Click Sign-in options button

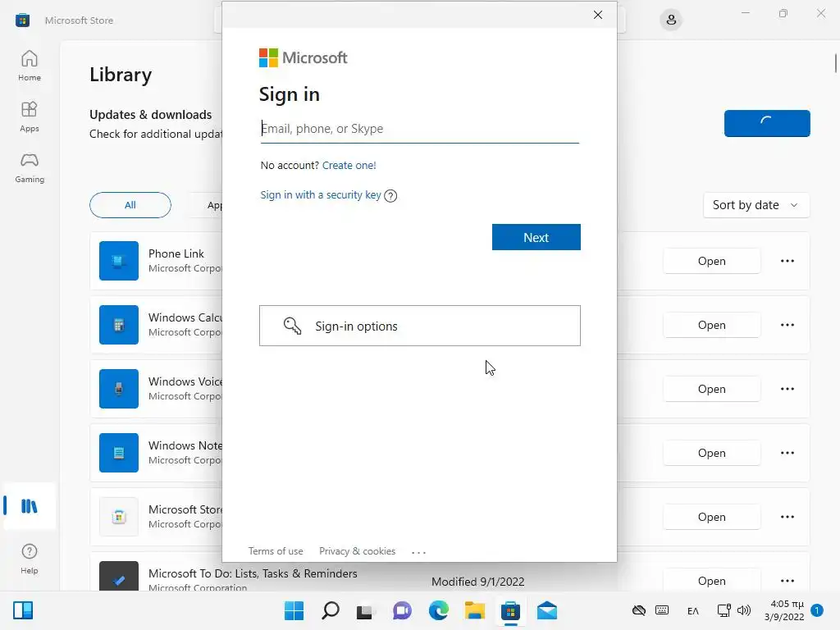(419, 326)
